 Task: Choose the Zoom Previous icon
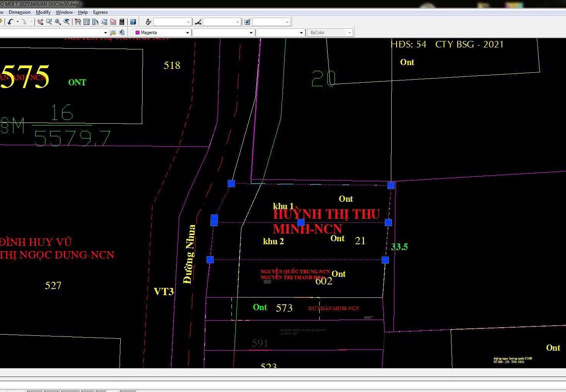pyautogui.click(x=67, y=22)
